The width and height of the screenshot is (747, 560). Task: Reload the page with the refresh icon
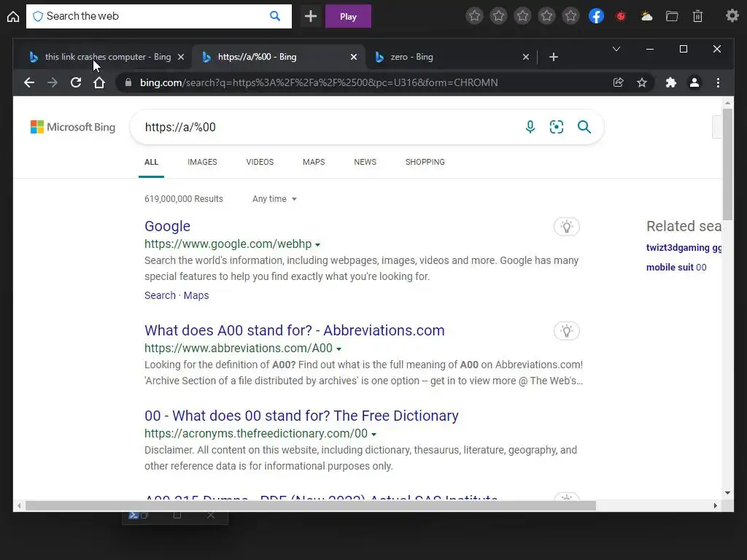(76, 82)
